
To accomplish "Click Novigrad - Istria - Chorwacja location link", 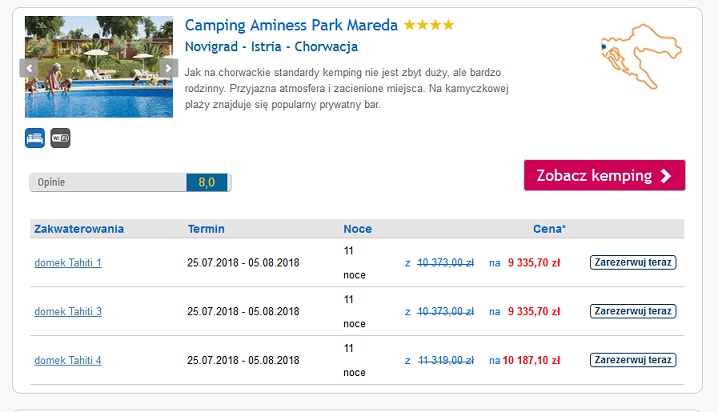I will click(x=272, y=46).
